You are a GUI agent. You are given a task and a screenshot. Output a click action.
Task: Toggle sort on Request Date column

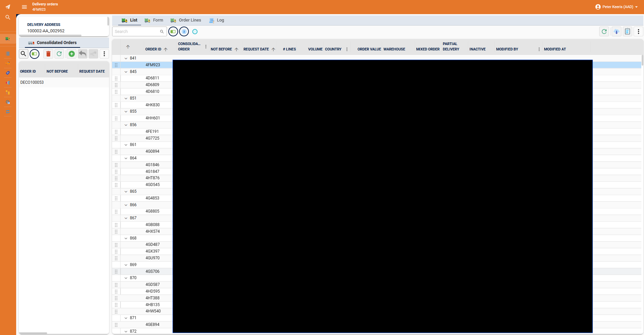pos(273,49)
